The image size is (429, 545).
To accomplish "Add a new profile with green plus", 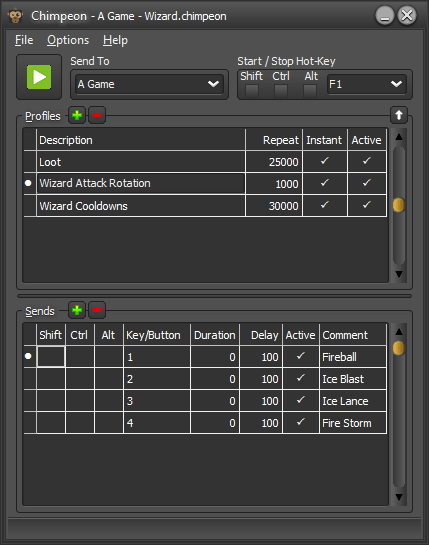I will tap(77, 115).
